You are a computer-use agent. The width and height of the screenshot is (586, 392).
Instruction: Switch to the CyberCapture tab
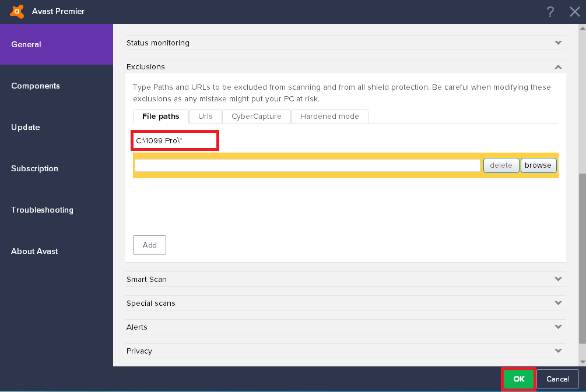pyautogui.click(x=257, y=116)
